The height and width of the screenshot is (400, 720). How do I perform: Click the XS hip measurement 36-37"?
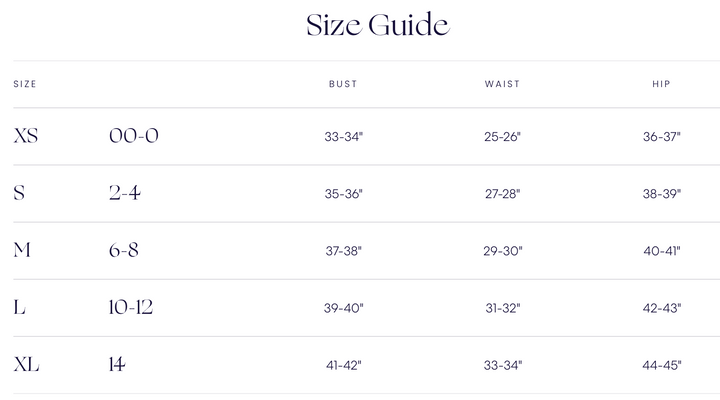pyautogui.click(x=661, y=137)
